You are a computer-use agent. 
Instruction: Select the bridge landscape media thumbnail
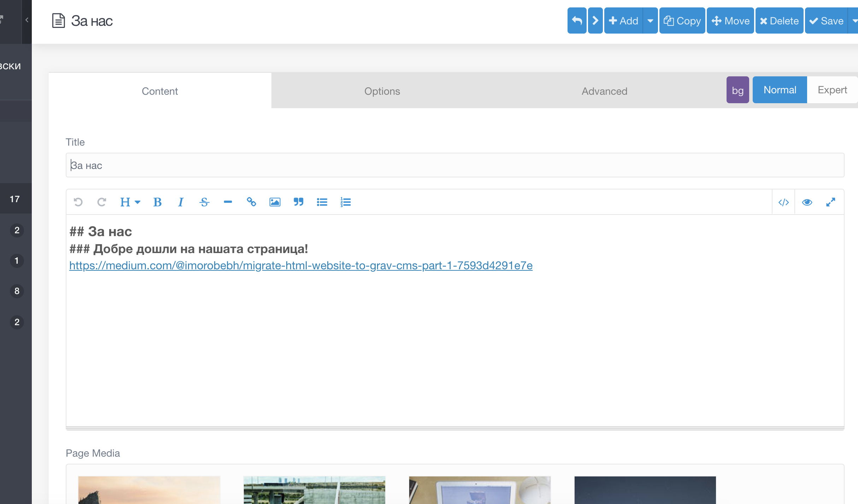click(314, 490)
